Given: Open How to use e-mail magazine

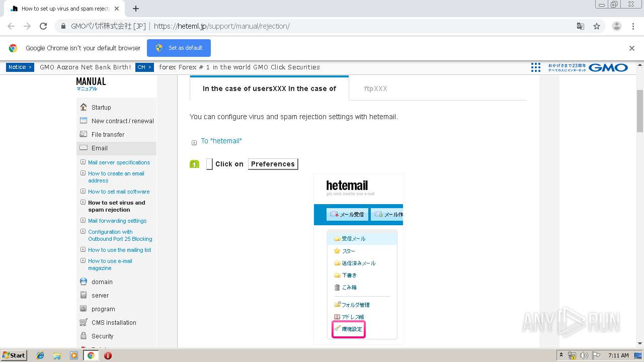Looking at the screenshot, I should [110, 264].
